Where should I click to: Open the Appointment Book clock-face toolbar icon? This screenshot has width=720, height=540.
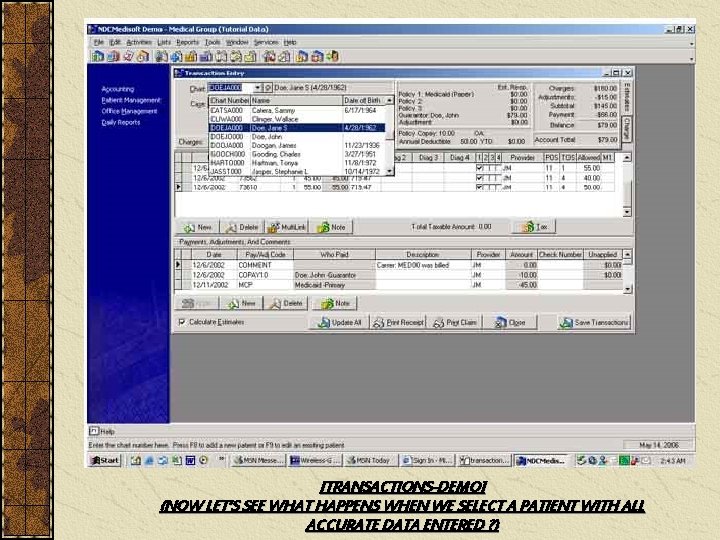143,56
